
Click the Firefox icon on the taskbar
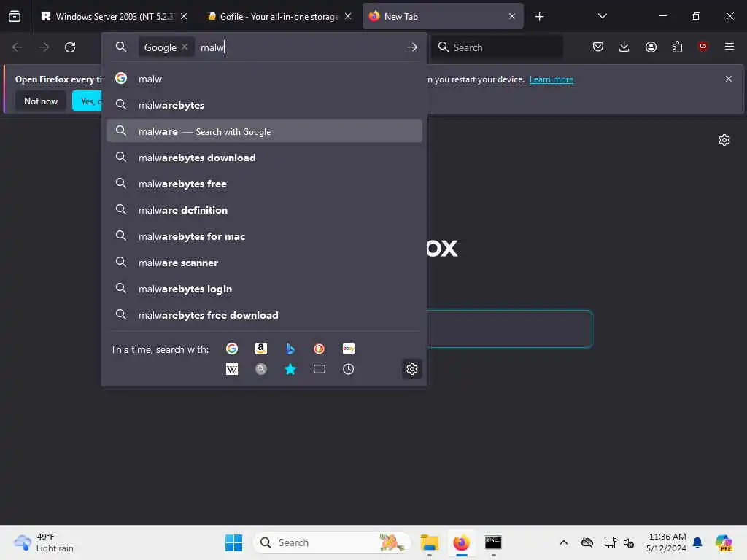pyautogui.click(x=461, y=542)
